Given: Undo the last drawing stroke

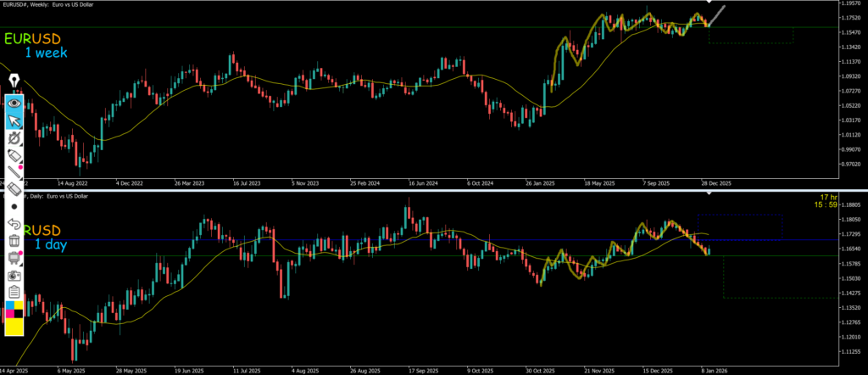Looking at the screenshot, I should (14, 223).
